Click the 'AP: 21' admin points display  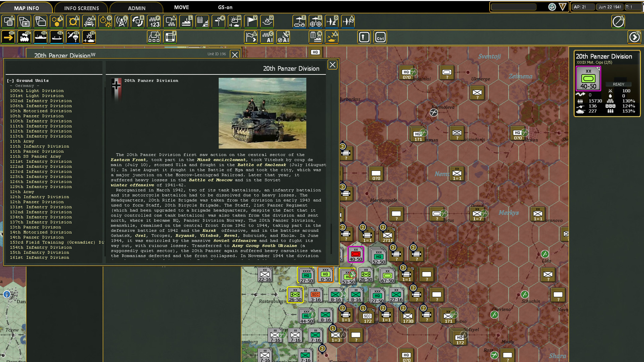point(583,7)
